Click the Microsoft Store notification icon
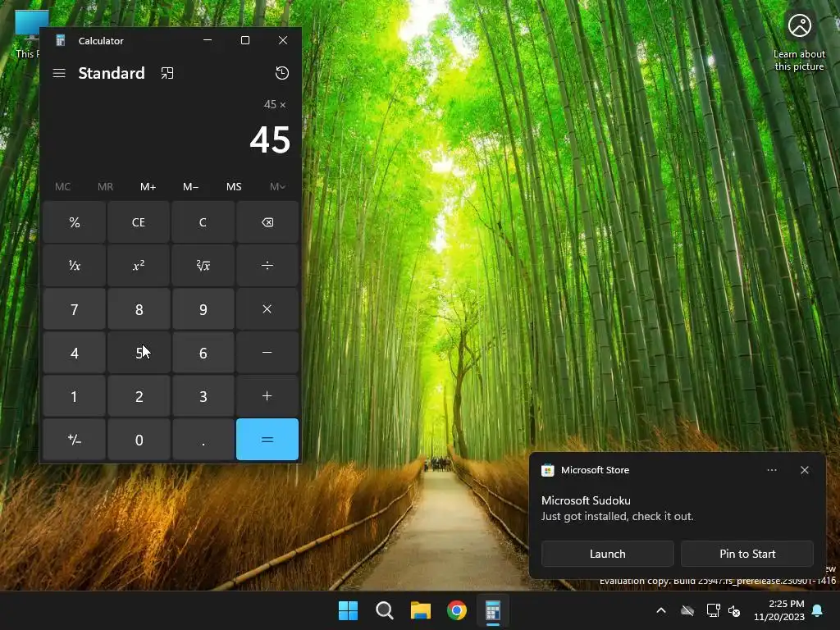Screen dimensions: 840x630 coord(547,470)
